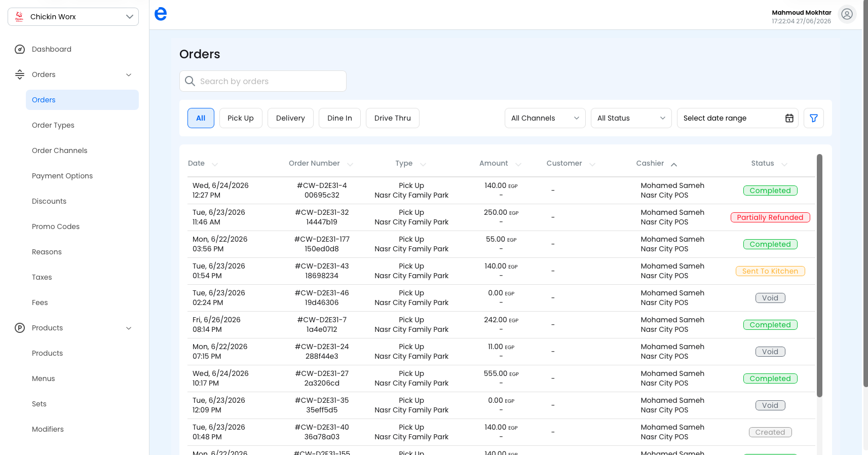Click the Sent To Kitchen status badge
The image size is (868, 455).
pyautogui.click(x=770, y=271)
